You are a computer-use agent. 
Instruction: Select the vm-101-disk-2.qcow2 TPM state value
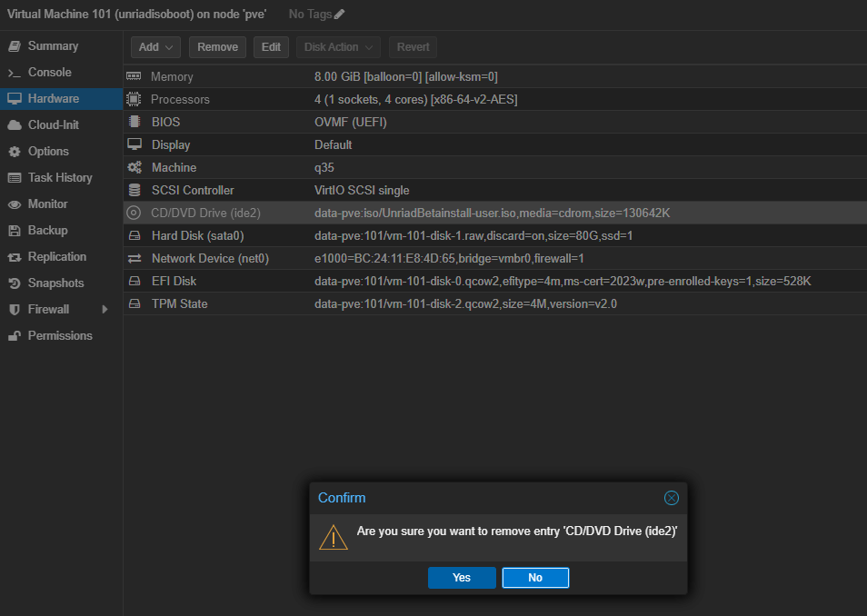[465, 303]
